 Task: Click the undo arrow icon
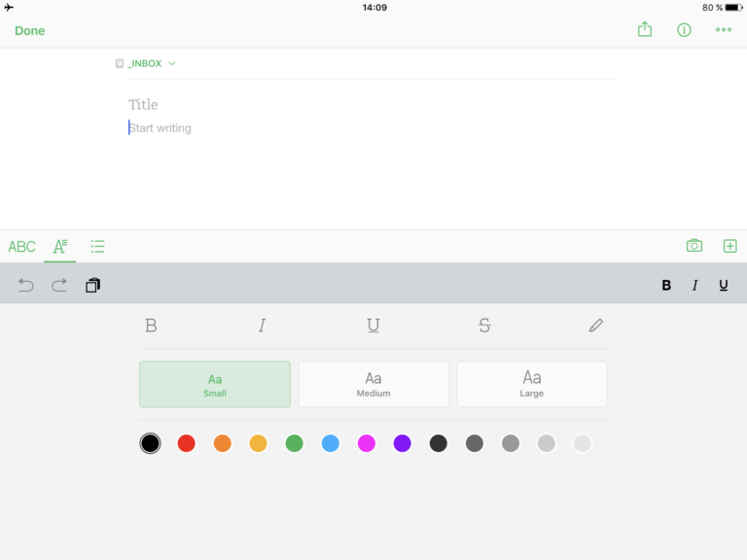(x=26, y=285)
